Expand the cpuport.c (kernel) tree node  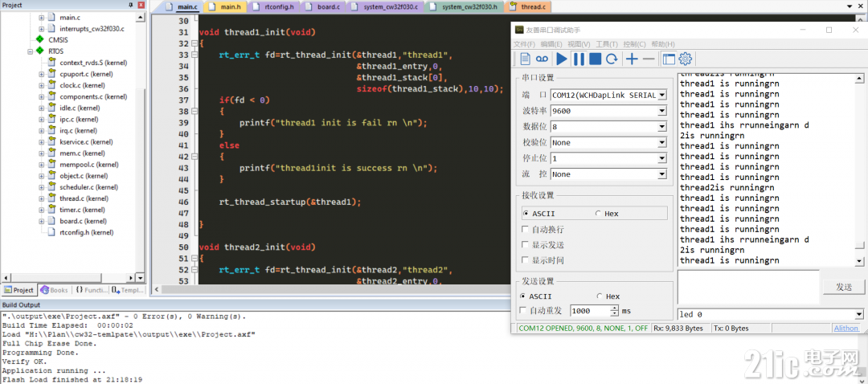pyautogui.click(x=42, y=74)
